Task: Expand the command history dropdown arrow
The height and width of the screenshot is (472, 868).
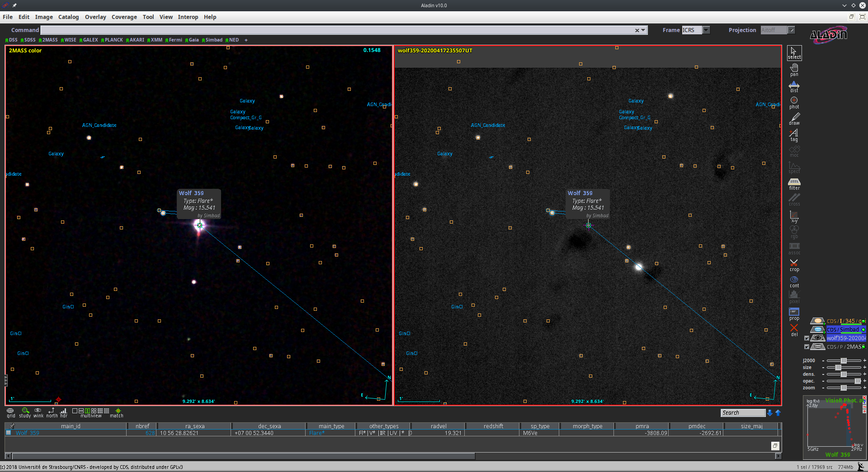Action: [x=643, y=30]
